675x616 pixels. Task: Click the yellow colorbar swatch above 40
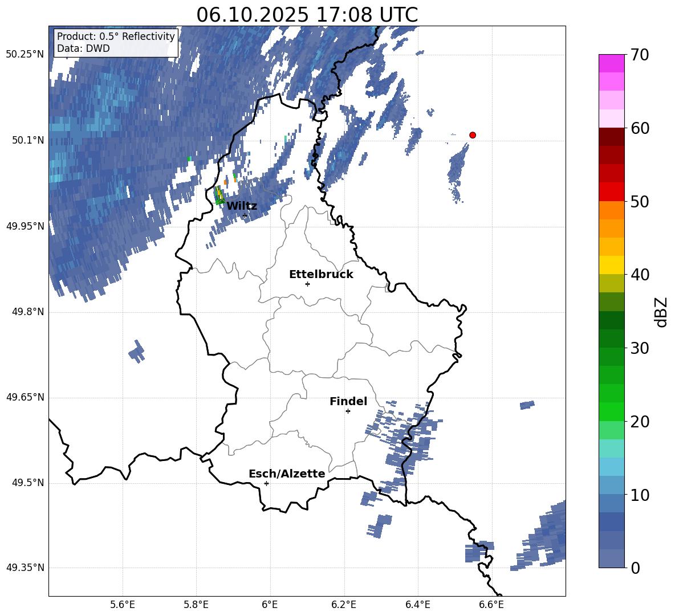[611, 265]
